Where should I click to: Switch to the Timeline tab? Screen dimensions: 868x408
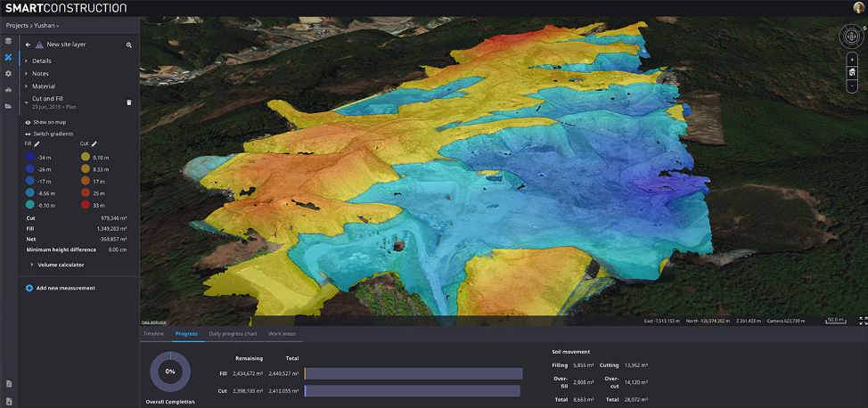153,334
